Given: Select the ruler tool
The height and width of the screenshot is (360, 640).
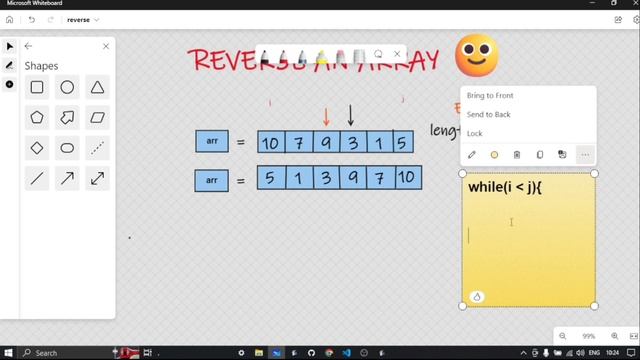Looking at the screenshot, I should 359,56.
